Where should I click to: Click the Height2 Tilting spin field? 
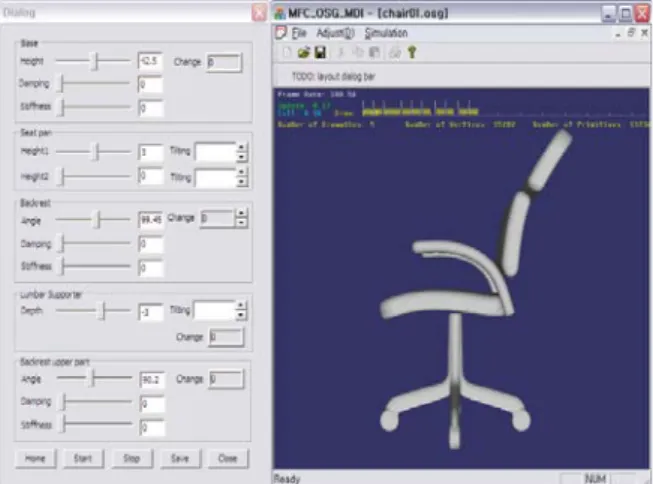pyautogui.click(x=216, y=178)
